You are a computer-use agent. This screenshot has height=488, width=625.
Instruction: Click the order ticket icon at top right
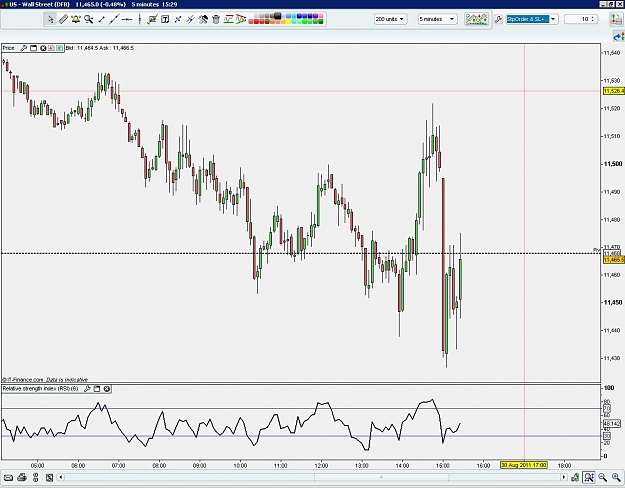coord(615,19)
